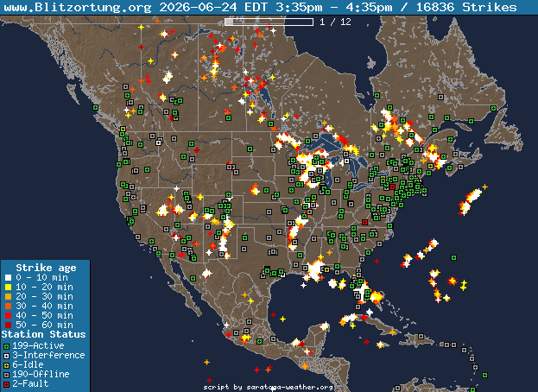
Task: Click the white Interference station icon in legend
Action: click(x=6, y=357)
